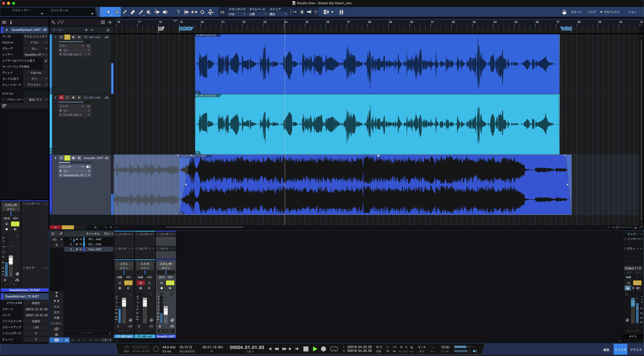Screen dimensions: 644x356
Task: Click 有効化 to enable event FX
Action: pyautogui.click(x=36, y=303)
